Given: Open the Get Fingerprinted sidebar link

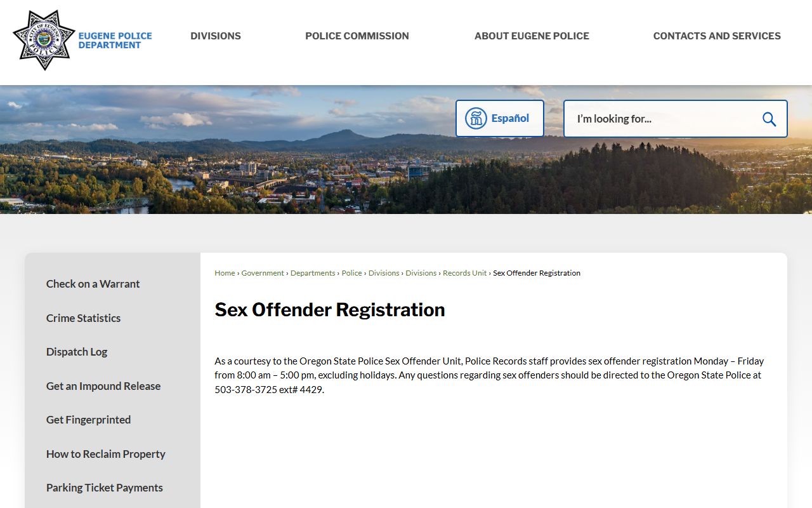Looking at the screenshot, I should [88, 420].
